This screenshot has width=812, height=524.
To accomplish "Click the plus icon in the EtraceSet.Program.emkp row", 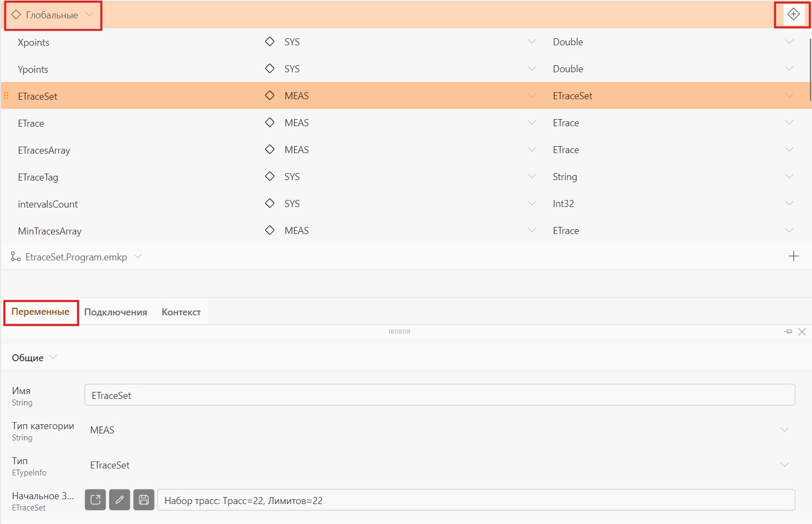I will (793, 256).
